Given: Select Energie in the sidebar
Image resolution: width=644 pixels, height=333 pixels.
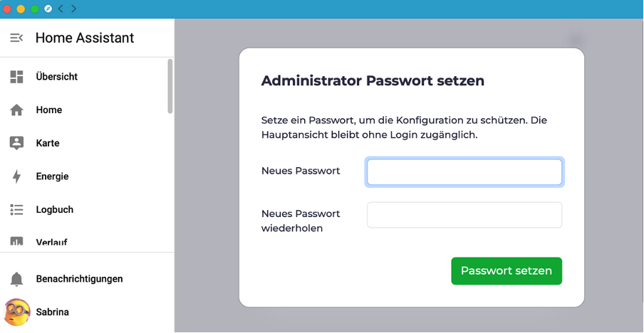Looking at the screenshot, I should point(52,176).
